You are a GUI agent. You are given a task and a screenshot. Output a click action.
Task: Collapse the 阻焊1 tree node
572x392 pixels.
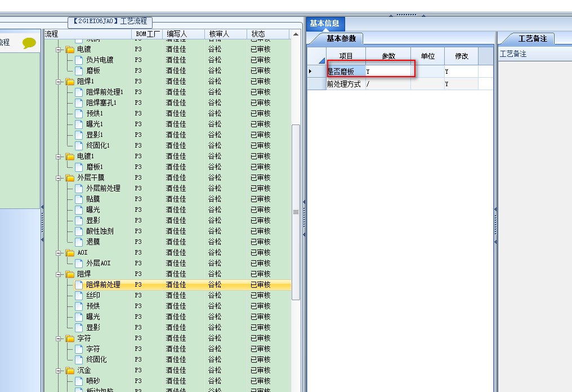(59, 82)
